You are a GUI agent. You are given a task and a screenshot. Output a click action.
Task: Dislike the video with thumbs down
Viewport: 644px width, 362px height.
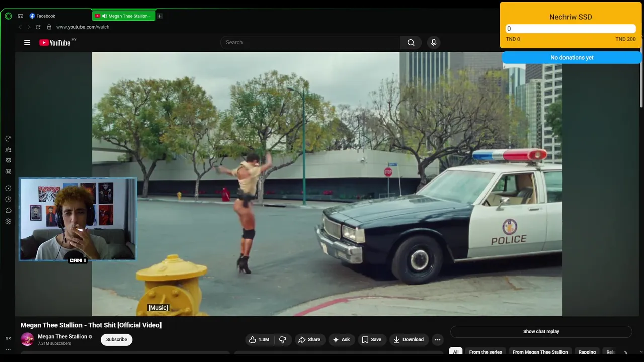click(282, 340)
